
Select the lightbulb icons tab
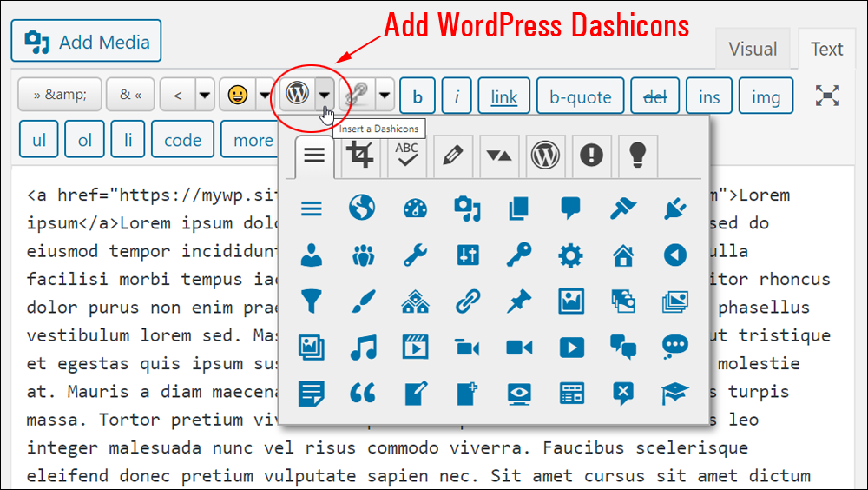click(x=638, y=156)
